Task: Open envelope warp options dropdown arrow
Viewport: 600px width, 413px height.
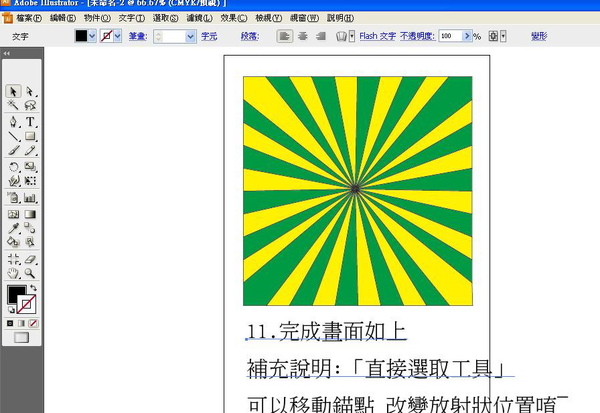Action: 352,36
